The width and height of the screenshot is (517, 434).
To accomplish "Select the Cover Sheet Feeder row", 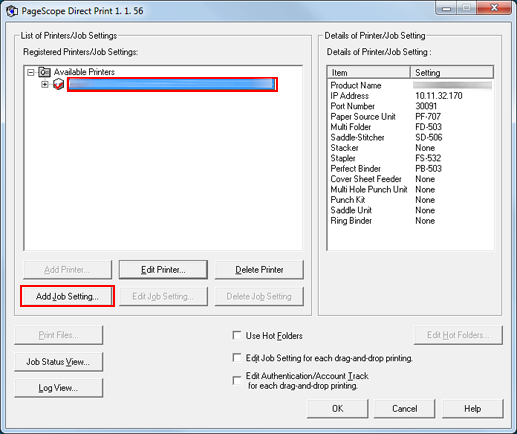I will click(411, 179).
